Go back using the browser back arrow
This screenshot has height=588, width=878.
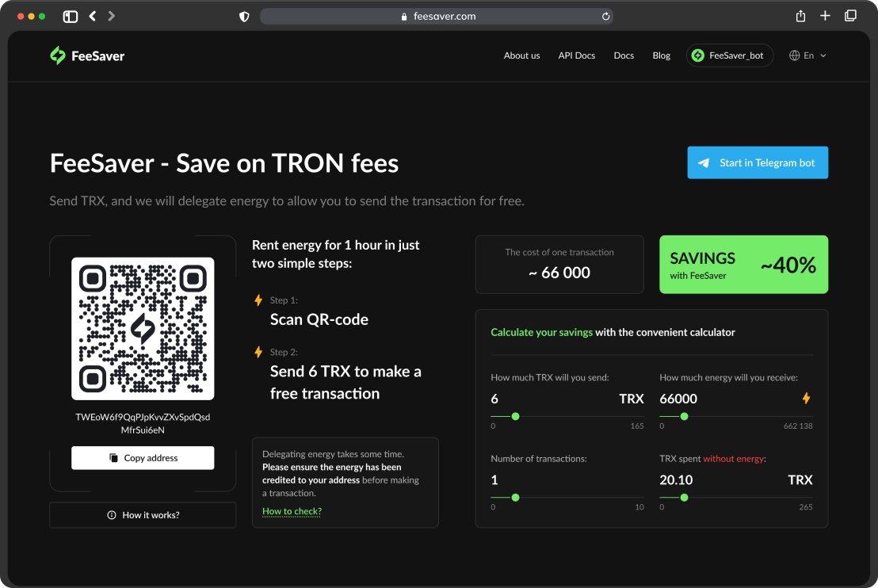point(93,16)
